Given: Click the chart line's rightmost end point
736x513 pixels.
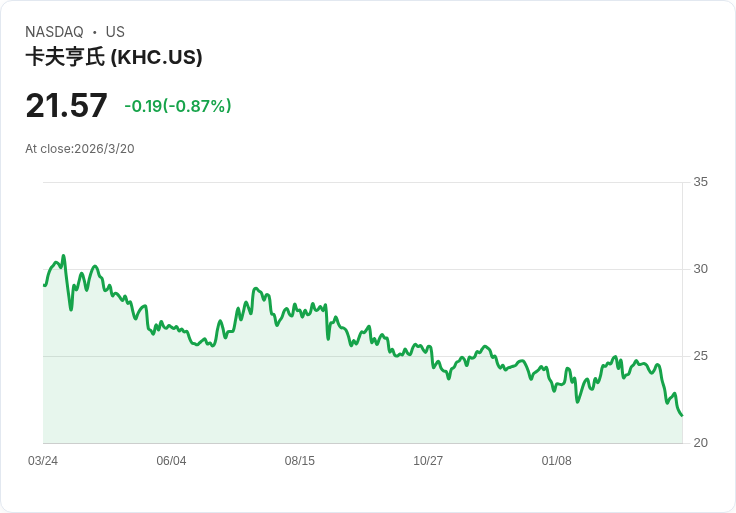Looking at the screenshot, I should coord(682,415).
